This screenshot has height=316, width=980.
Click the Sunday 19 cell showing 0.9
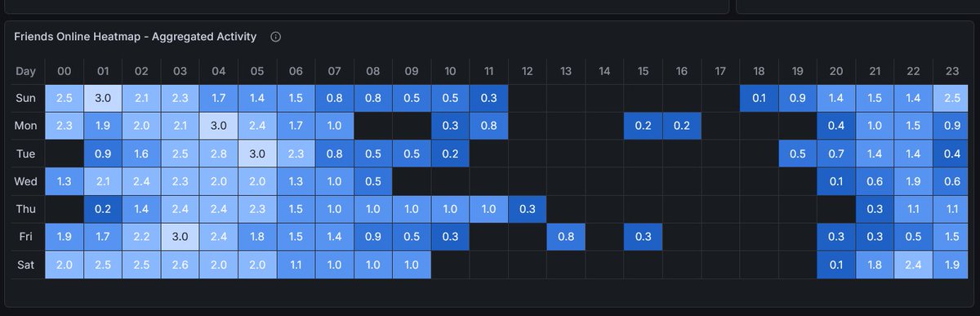pos(797,98)
